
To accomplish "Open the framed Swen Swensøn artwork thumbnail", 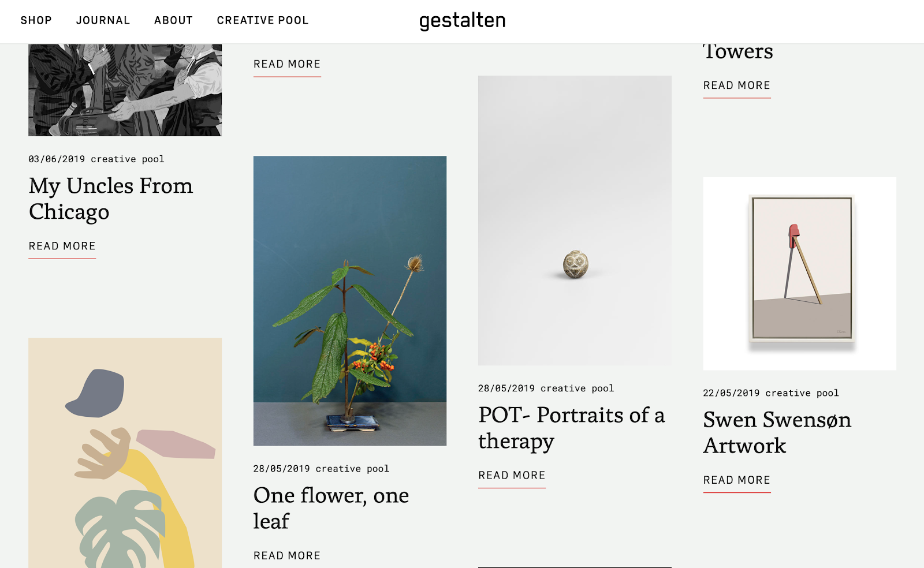I will pos(800,274).
